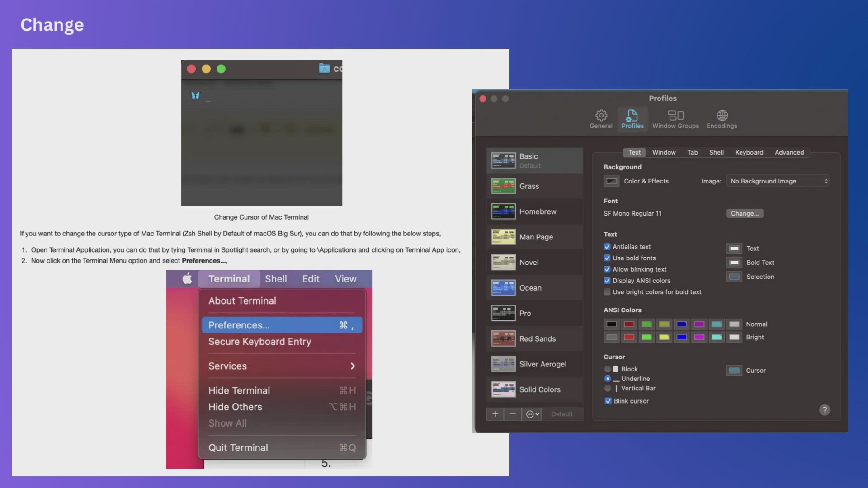Select the Homebrew profile thumbnail
868x488 pixels.
click(x=503, y=211)
